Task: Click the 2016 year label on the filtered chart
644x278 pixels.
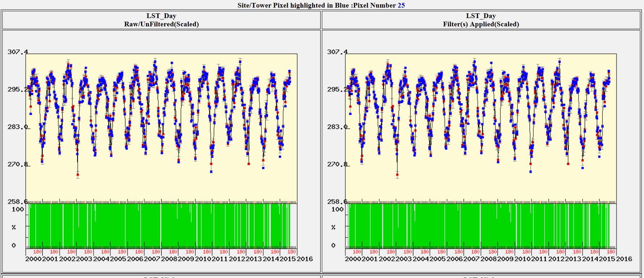Action: pyautogui.click(x=624, y=259)
